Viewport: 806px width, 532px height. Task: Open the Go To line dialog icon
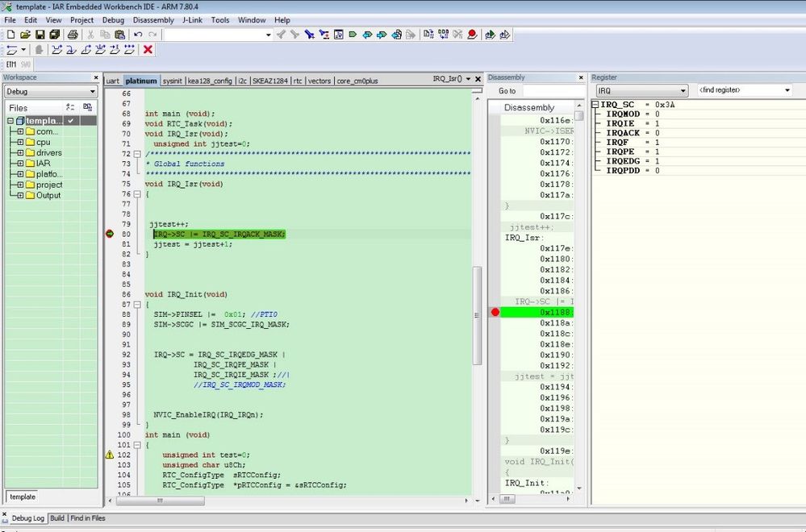[338, 35]
